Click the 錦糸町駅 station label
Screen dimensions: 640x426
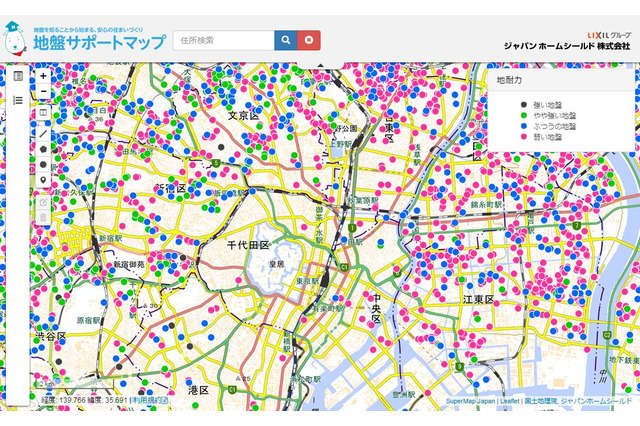[x=486, y=204]
